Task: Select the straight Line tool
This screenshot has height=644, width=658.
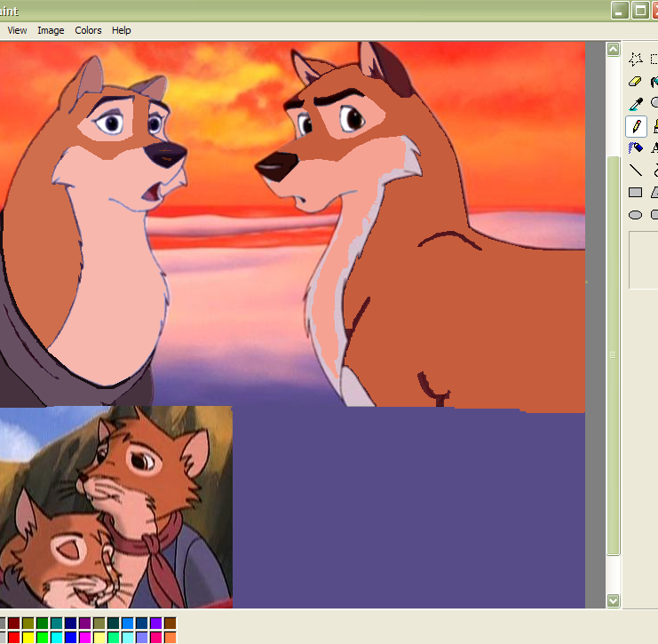Action: point(636,171)
